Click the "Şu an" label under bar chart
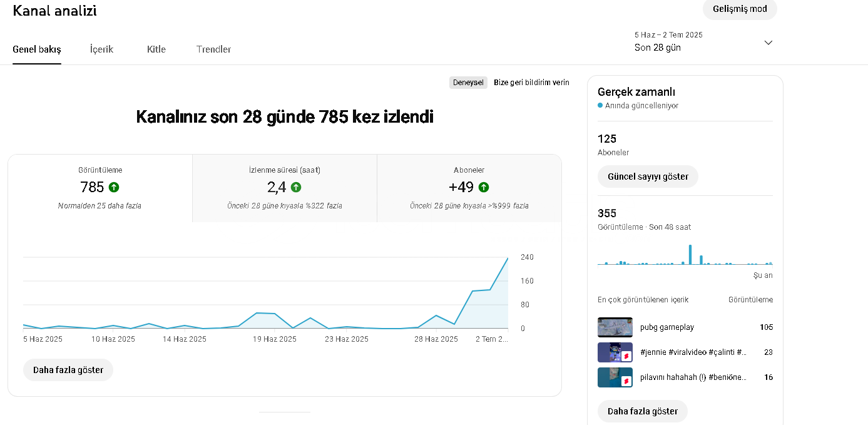868x425 pixels. tap(763, 275)
